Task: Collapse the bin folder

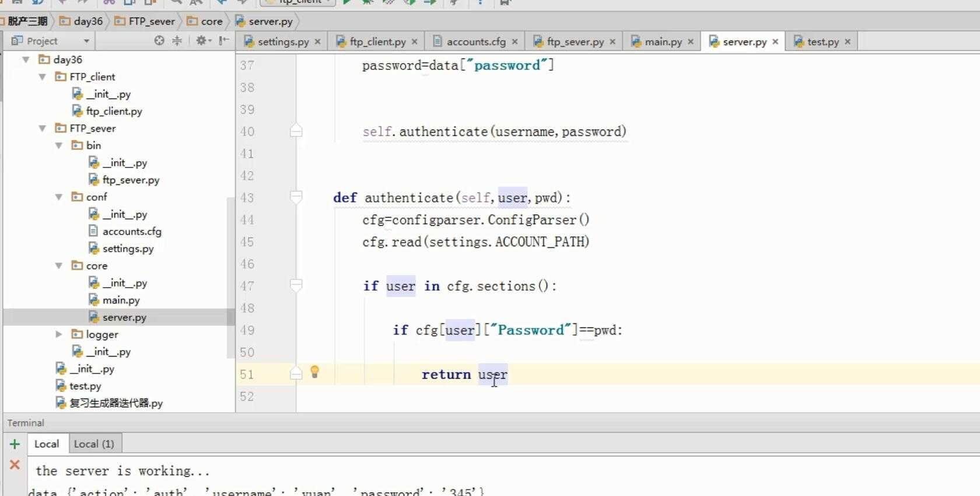Action: coord(58,145)
